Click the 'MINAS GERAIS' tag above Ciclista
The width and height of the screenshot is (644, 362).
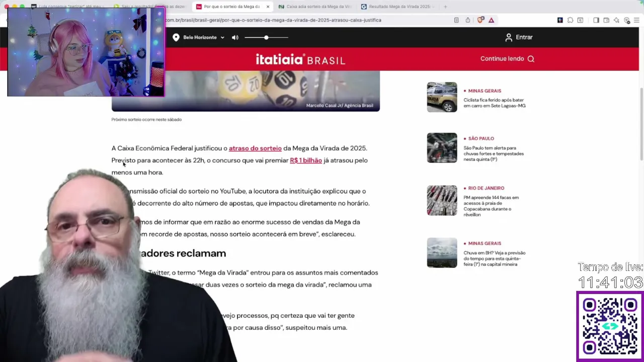[x=485, y=91]
